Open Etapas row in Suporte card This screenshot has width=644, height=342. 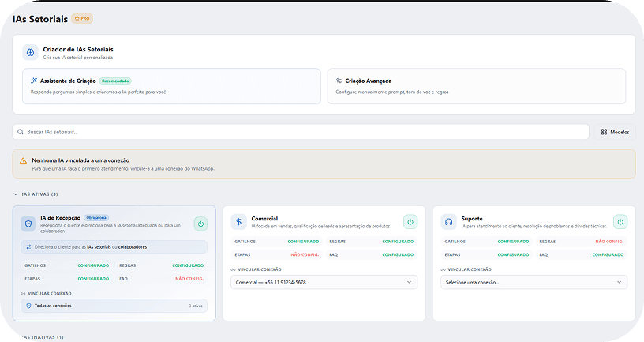point(487,255)
